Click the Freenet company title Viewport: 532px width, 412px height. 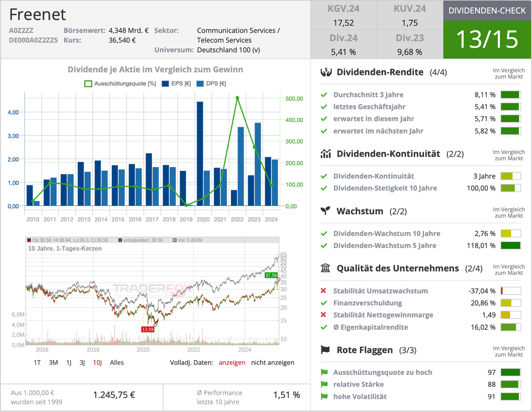pos(38,14)
